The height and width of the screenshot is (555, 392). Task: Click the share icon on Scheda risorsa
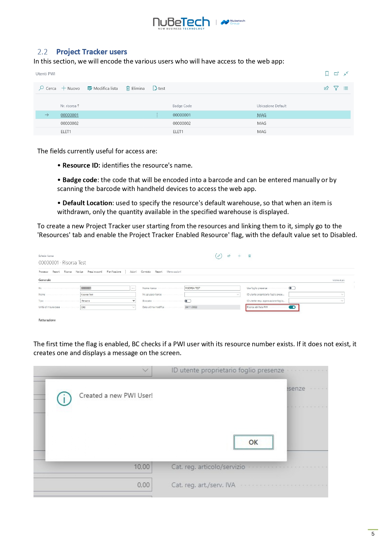(229, 256)
